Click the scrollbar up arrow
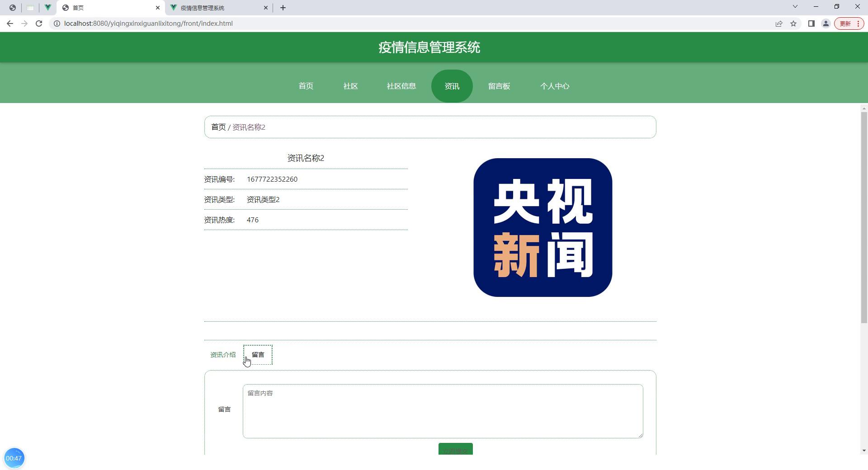The image size is (868, 470). click(x=864, y=108)
